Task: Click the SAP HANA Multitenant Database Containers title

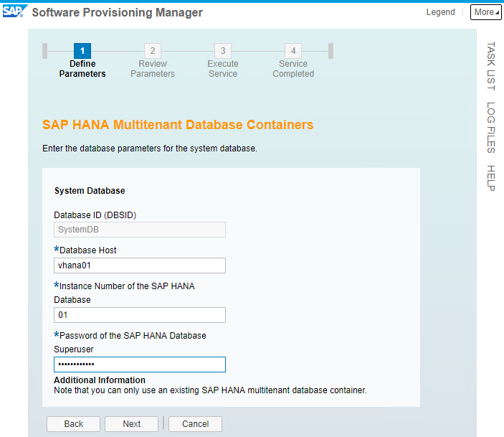Action: coord(178,125)
